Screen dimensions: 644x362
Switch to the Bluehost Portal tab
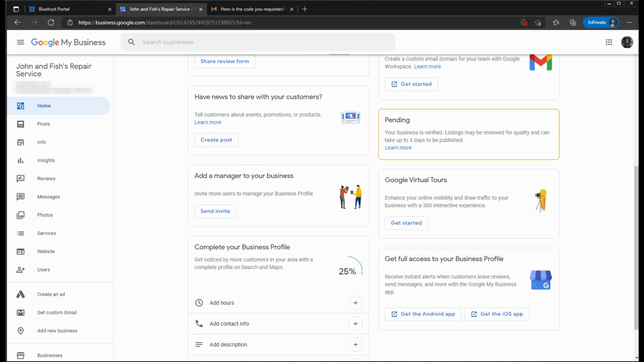pyautogui.click(x=54, y=9)
